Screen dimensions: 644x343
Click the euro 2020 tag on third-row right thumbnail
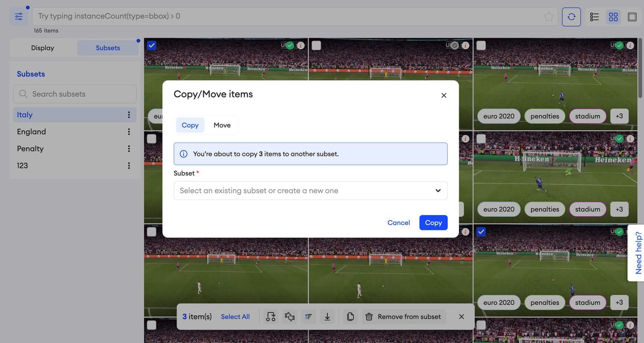(x=499, y=302)
